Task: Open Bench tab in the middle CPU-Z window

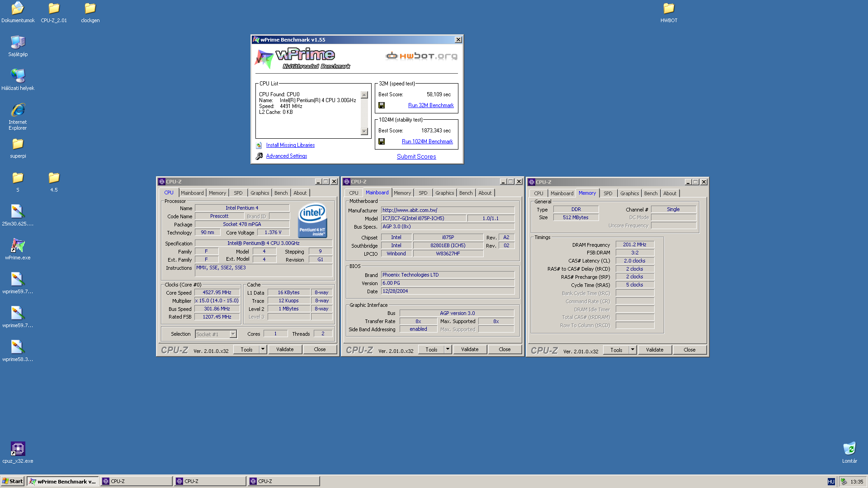Action: (x=466, y=193)
